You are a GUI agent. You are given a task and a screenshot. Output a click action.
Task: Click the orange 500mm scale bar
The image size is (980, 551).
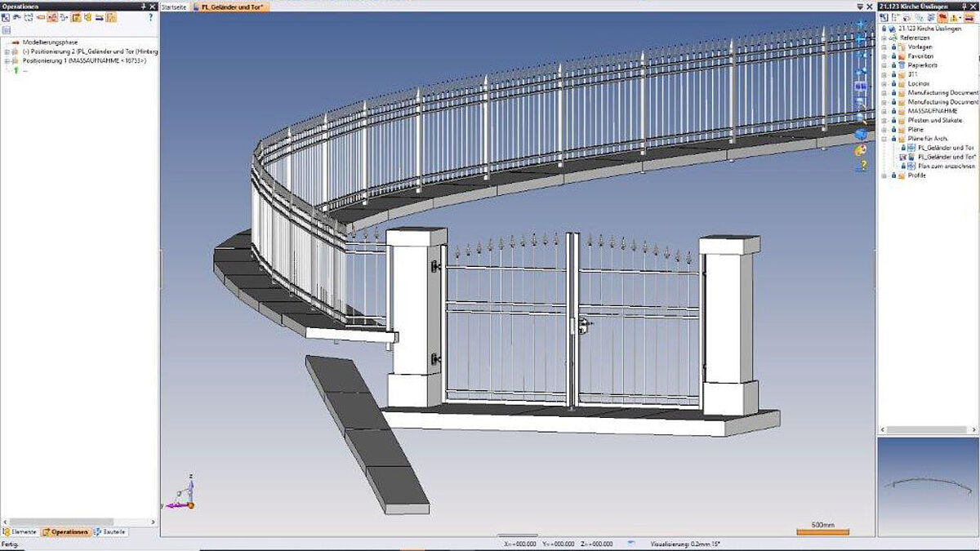822,532
